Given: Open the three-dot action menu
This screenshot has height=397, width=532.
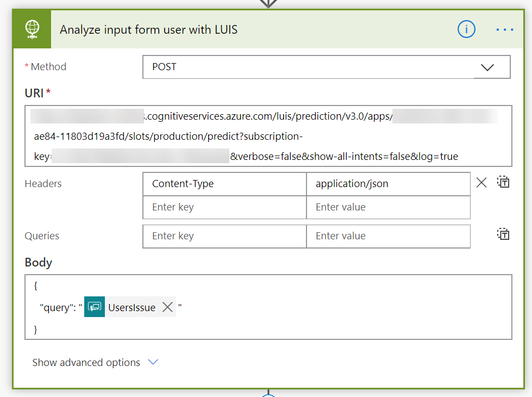Looking at the screenshot, I should point(504,30).
